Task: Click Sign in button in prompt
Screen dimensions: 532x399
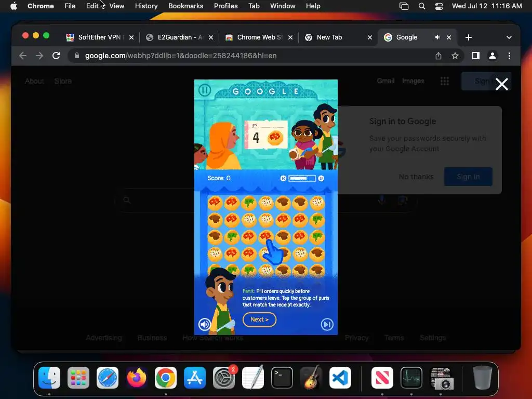Action: 468,177
